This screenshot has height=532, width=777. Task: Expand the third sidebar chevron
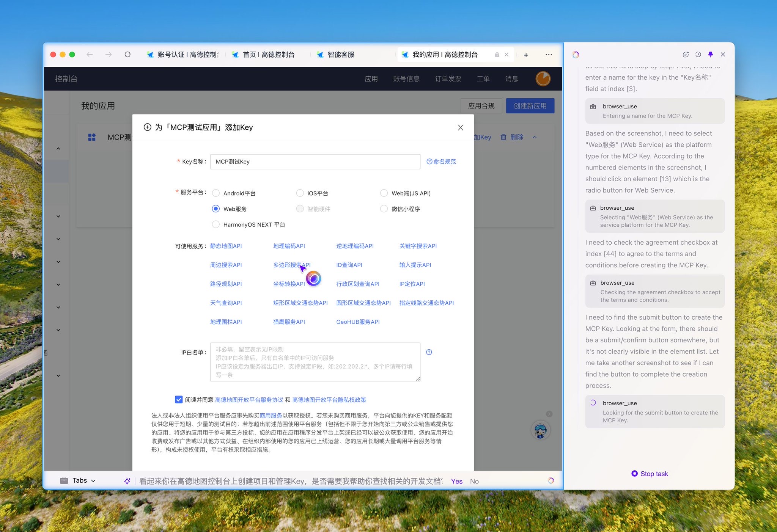point(58,239)
